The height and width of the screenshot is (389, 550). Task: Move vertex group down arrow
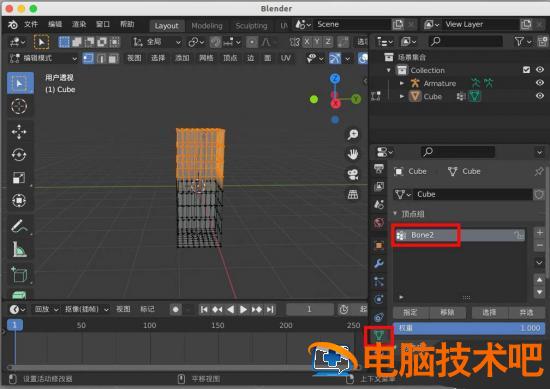(540, 292)
